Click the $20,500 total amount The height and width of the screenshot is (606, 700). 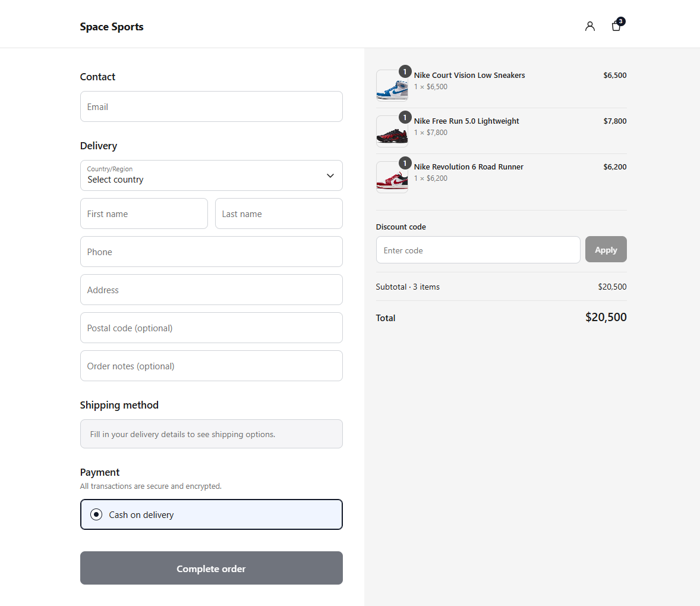[x=606, y=318]
